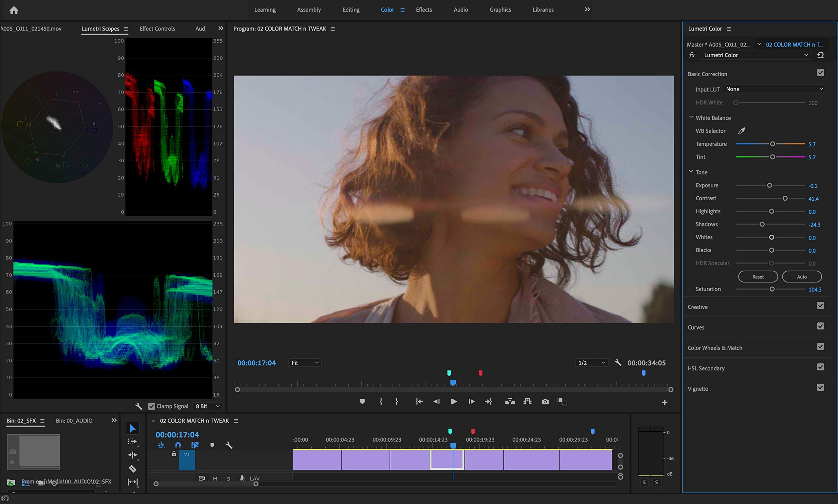Screen dimensions: 838x504
Task: Click the Home icon in the top-left corner
Action: (x=14, y=10)
